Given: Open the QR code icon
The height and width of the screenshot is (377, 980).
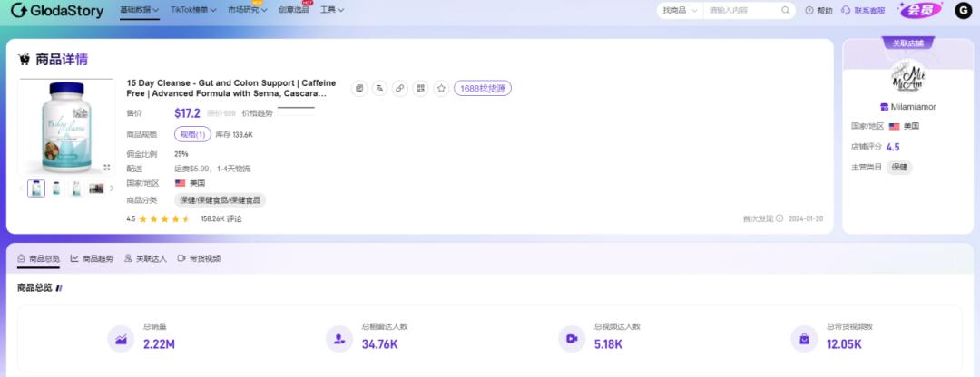Looking at the screenshot, I should (420, 88).
